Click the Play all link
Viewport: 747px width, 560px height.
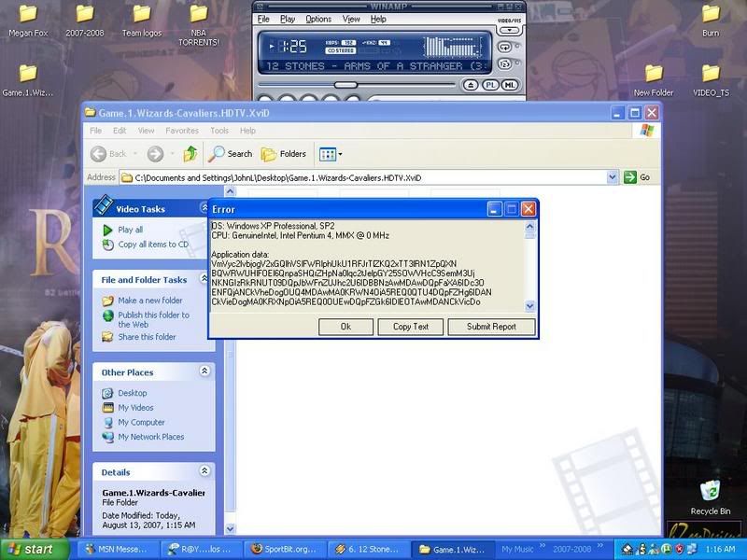[x=130, y=230]
